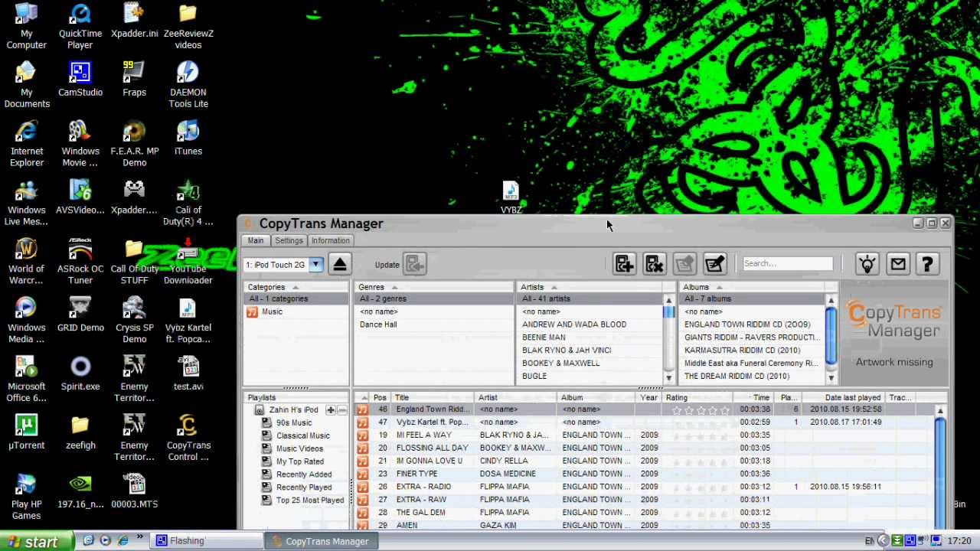980x551 pixels.
Task: Open the iTunes desktop shortcut
Action: (188, 138)
